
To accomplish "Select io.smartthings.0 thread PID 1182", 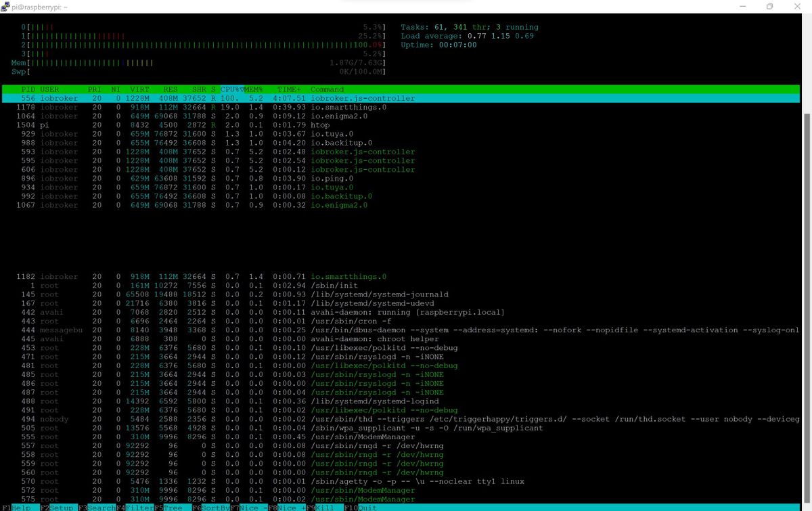I will (401, 276).
